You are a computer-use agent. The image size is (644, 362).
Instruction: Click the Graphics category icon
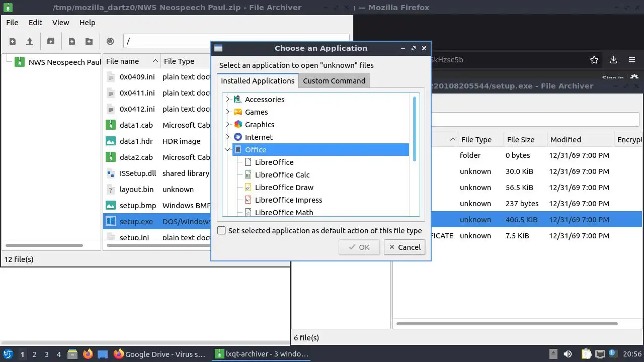(x=238, y=124)
